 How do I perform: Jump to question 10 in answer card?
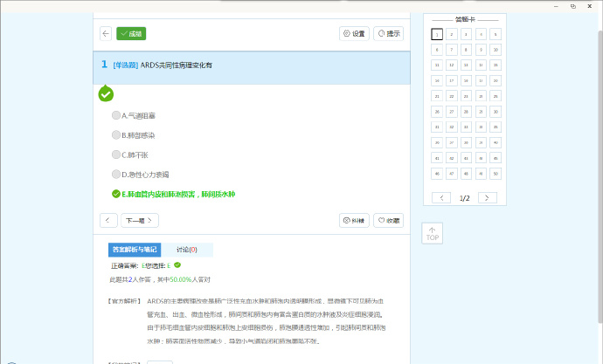click(x=496, y=50)
